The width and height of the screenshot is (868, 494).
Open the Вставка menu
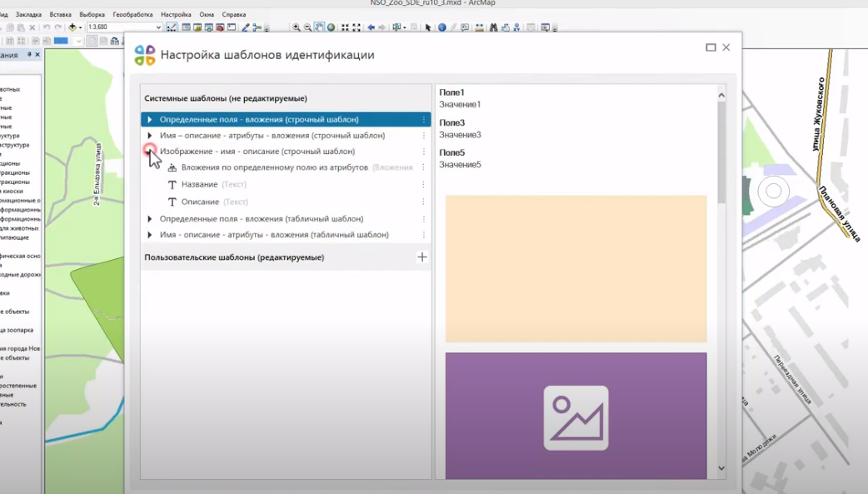60,14
